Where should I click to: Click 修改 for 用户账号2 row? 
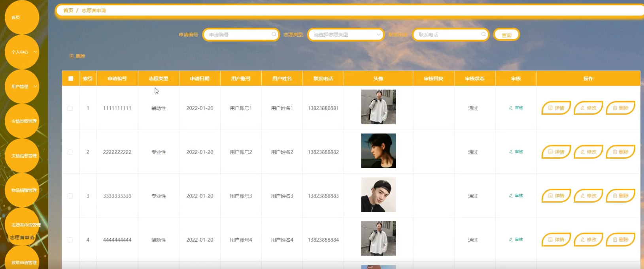coord(588,152)
